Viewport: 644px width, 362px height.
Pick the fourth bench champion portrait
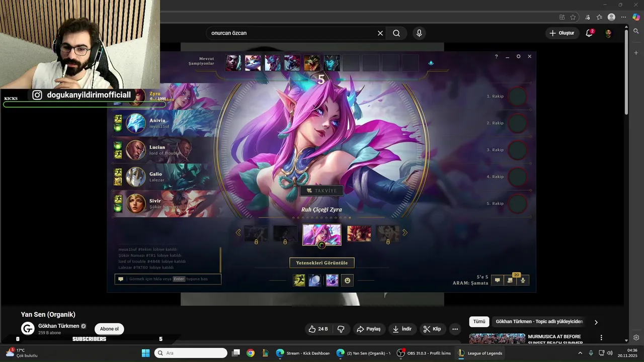[292, 63]
